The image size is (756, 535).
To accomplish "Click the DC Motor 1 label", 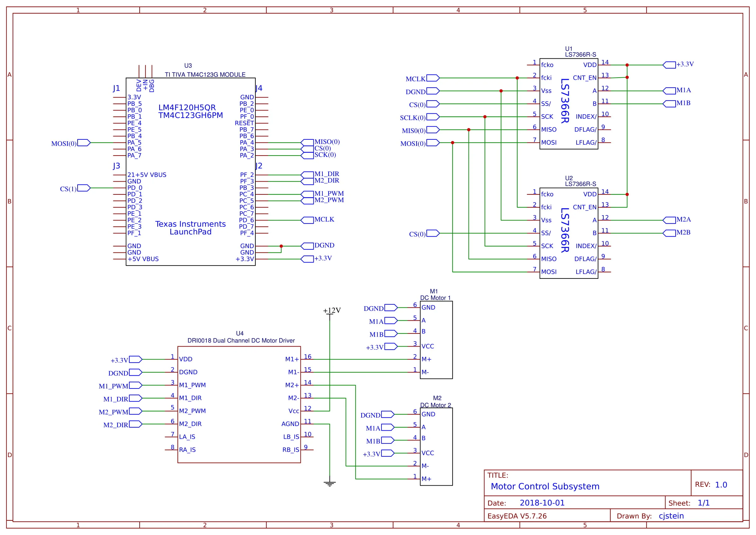I will point(435,298).
